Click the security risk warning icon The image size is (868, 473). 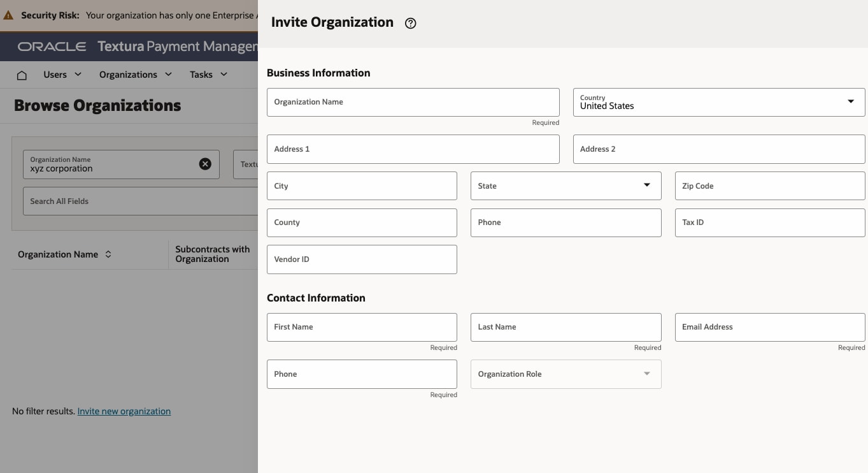pyautogui.click(x=8, y=15)
